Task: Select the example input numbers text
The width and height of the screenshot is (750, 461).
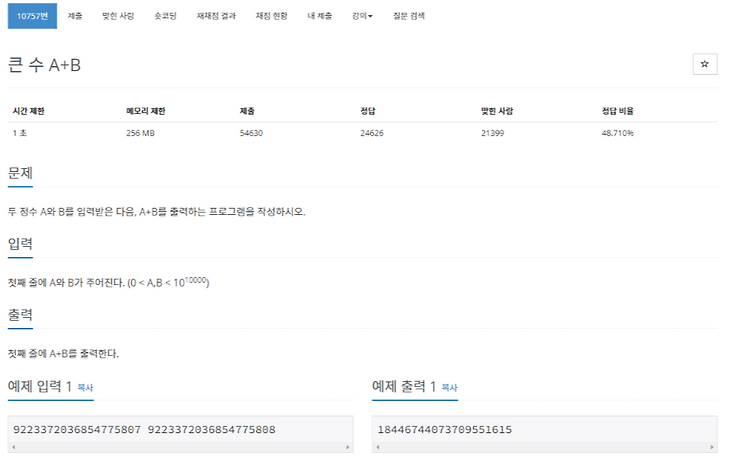Action: pyautogui.click(x=144, y=429)
